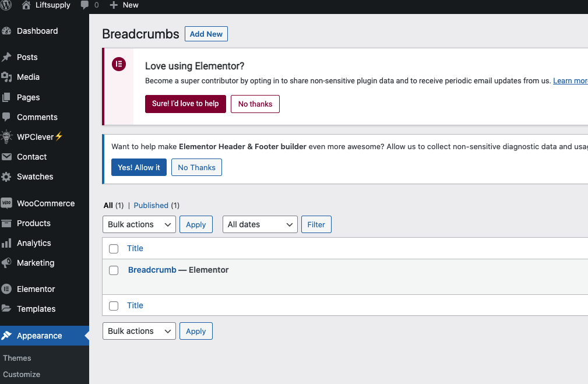Open the comments bubble icon in admin bar

(x=85, y=5)
